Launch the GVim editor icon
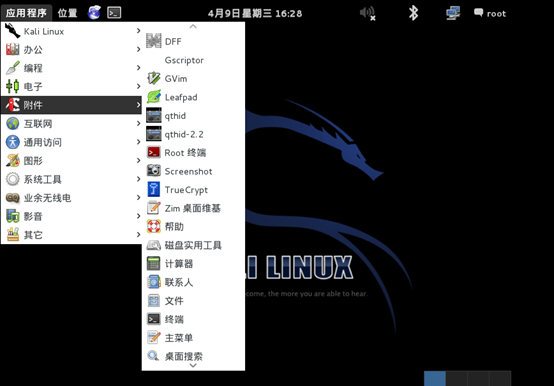This screenshot has width=554, height=386. 154,78
